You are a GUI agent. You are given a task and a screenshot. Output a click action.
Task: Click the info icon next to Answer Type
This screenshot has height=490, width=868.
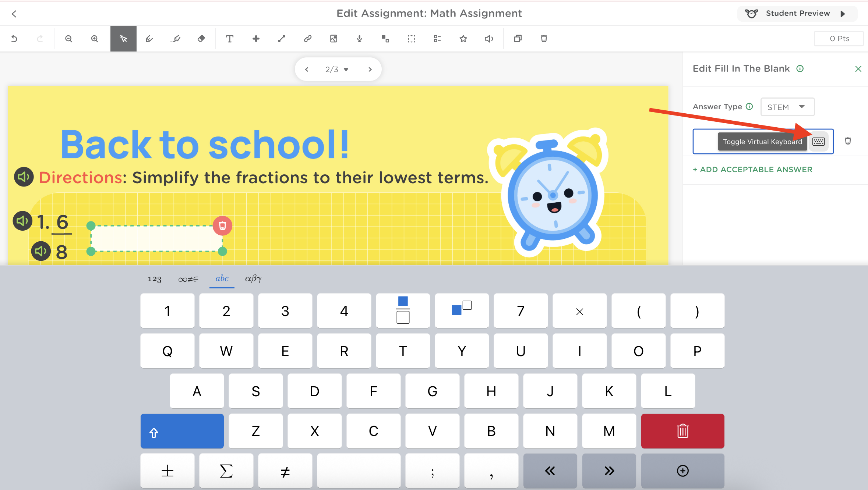[x=749, y=106]
